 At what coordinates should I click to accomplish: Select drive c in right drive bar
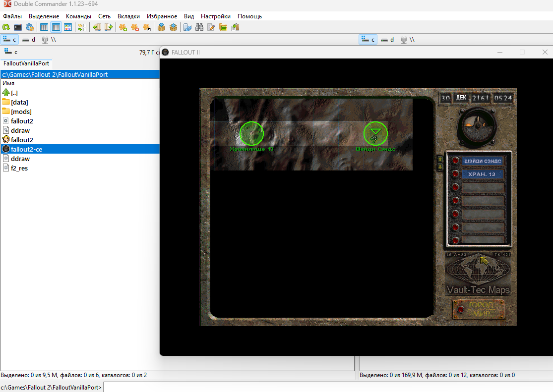click(x=368, y=40)
